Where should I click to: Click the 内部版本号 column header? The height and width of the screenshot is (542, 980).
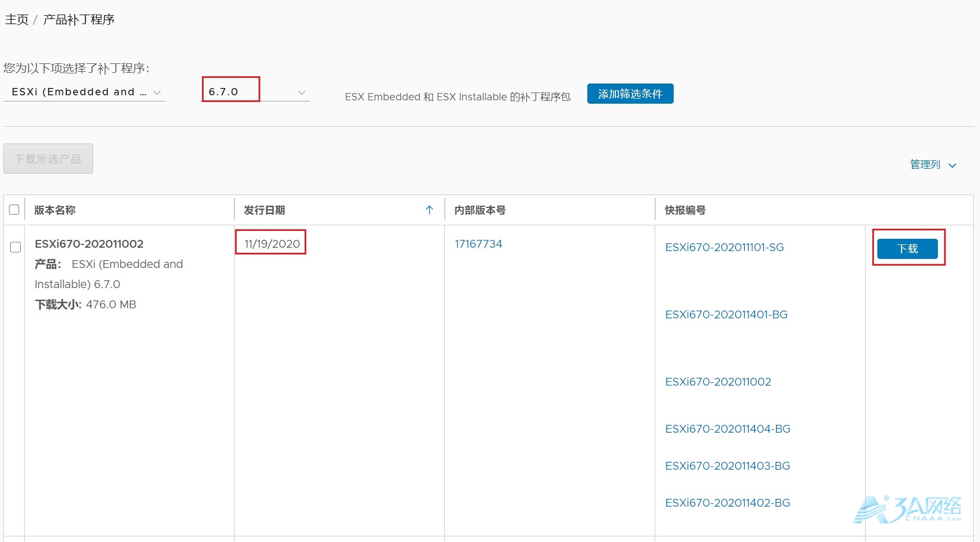(480, 210)
